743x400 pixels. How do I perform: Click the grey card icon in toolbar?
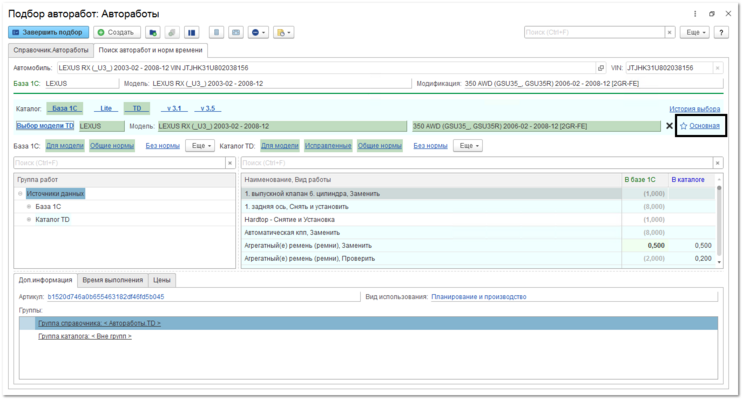236,32
